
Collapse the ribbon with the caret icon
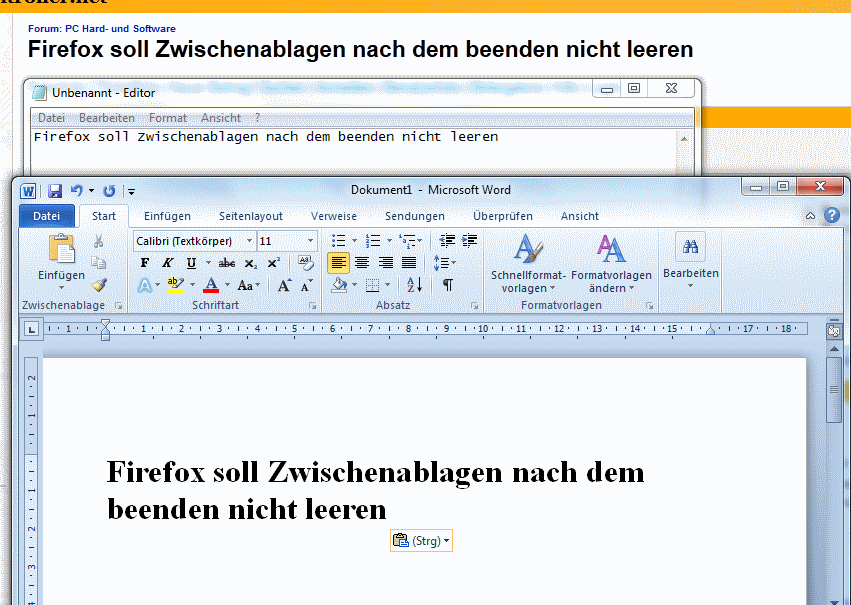pyautogui.click(x=810, y=216)
